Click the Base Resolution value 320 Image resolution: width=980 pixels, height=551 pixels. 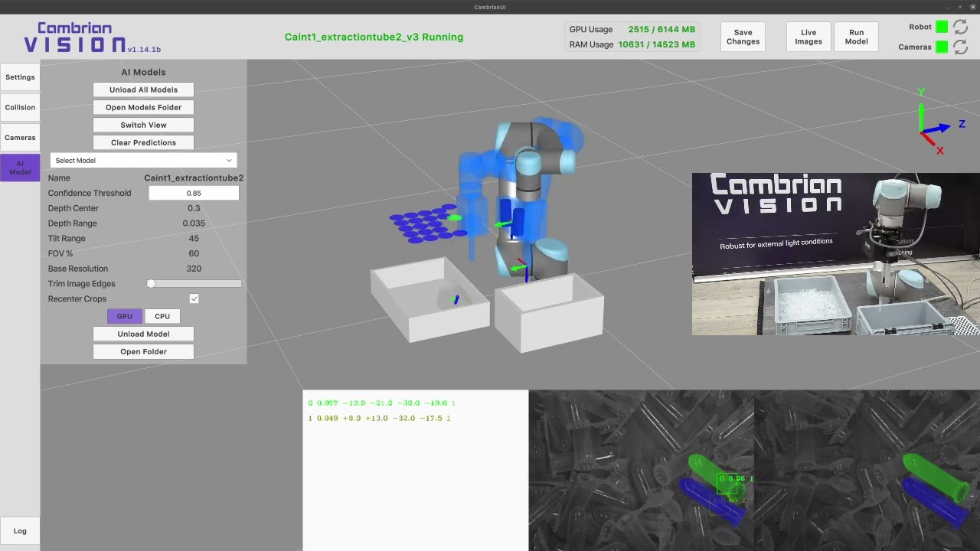[x=194, y=269]
